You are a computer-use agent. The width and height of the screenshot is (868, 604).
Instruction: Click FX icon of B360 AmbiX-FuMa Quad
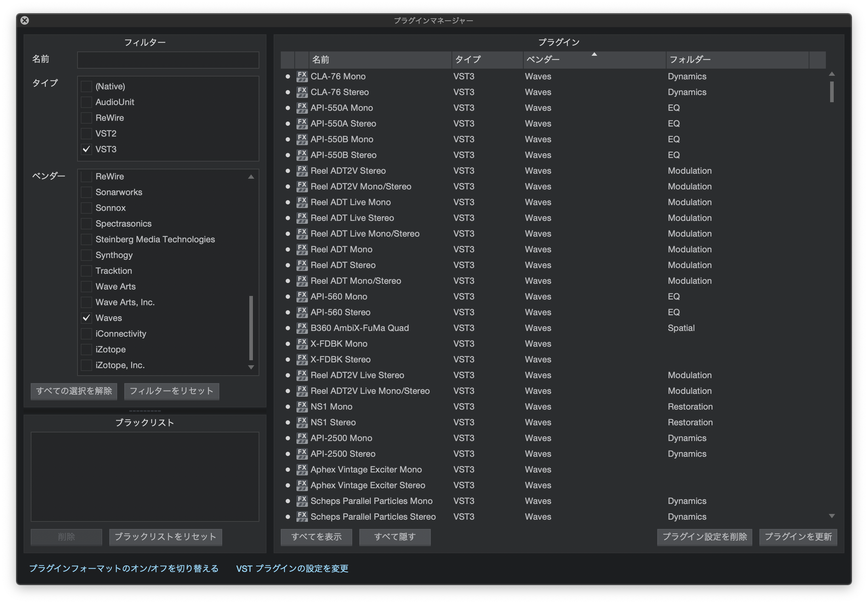302,328
